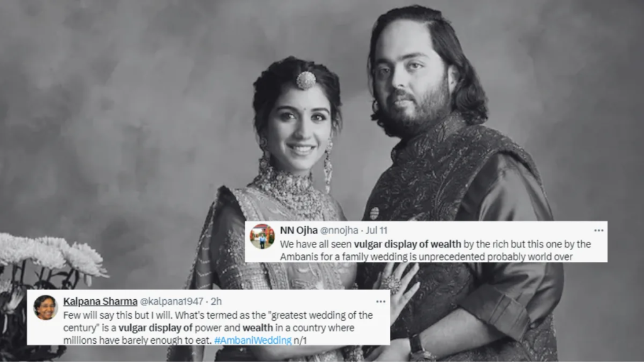Click the ring on the woman's hand
The image size is (644, 362).
click(391, 283)
